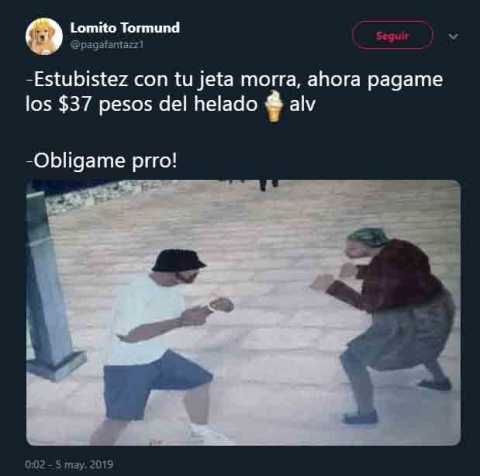Open the 0:02 tweet timestamp

(35, 464)
